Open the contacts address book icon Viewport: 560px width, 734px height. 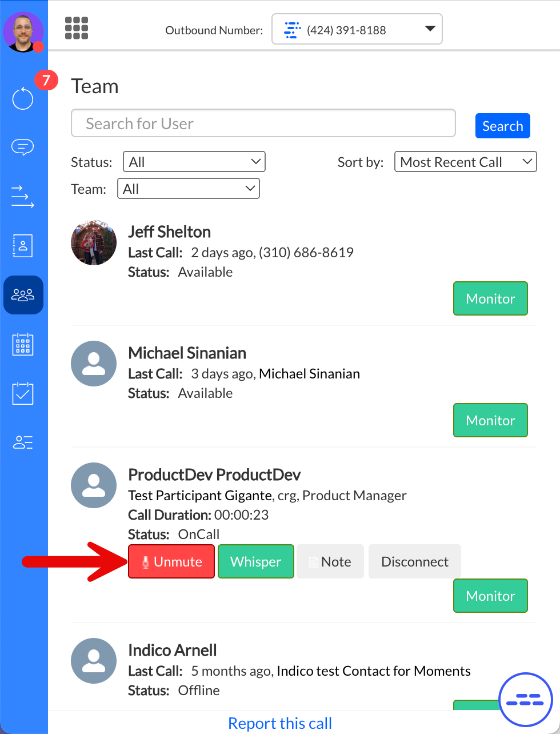[x=23, y=245]
